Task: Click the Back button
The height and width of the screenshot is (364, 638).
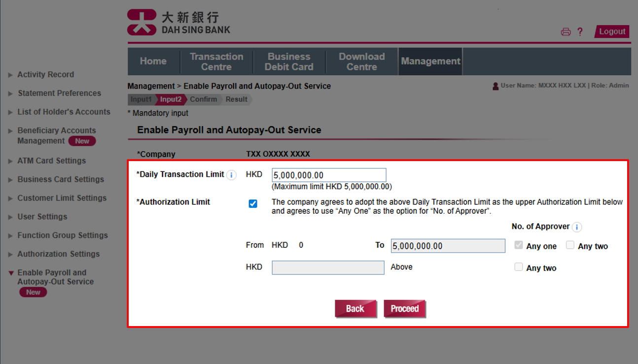Action: click(355, 309)
